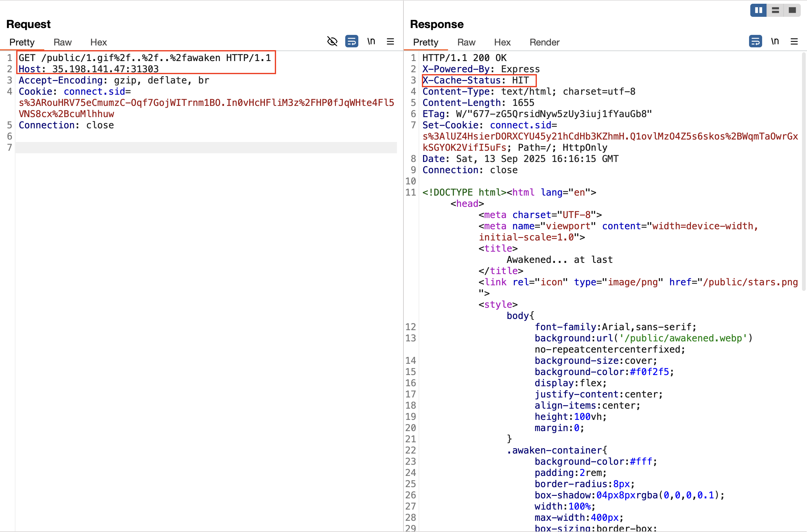
Task: Show newline characters in Request panel
Action: click(371, 41)
